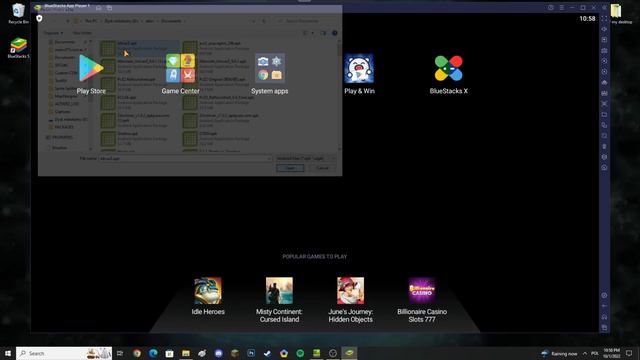
Task: Click the home icon in BlueStacks title bar
Action: pos(98,8)
